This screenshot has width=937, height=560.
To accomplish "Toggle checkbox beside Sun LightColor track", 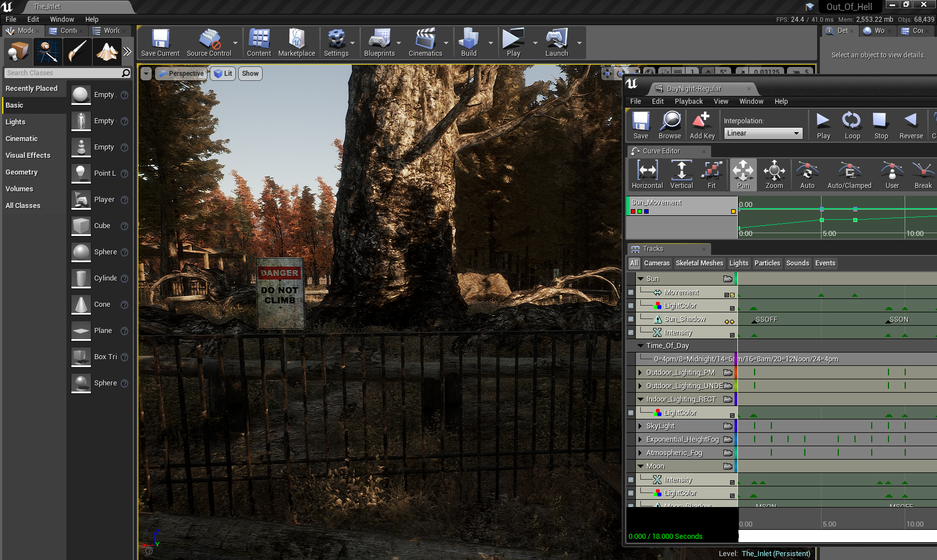I will click(631, 306).
